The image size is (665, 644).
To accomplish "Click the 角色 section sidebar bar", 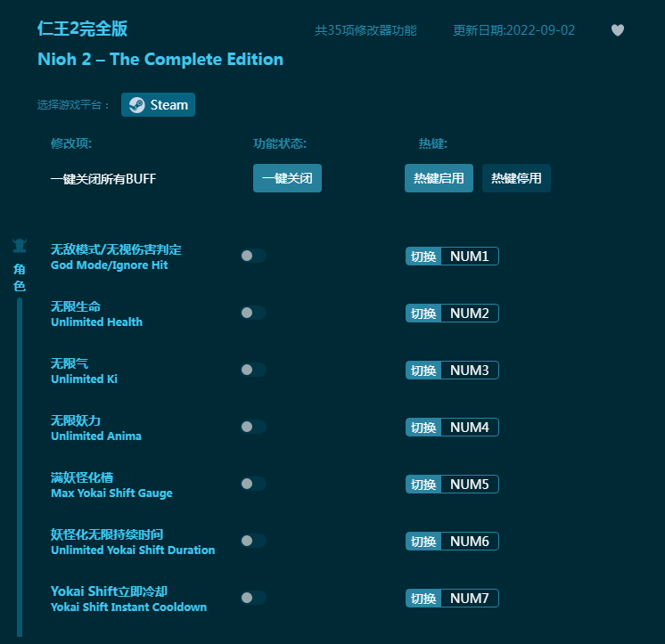I will [20, 467].
